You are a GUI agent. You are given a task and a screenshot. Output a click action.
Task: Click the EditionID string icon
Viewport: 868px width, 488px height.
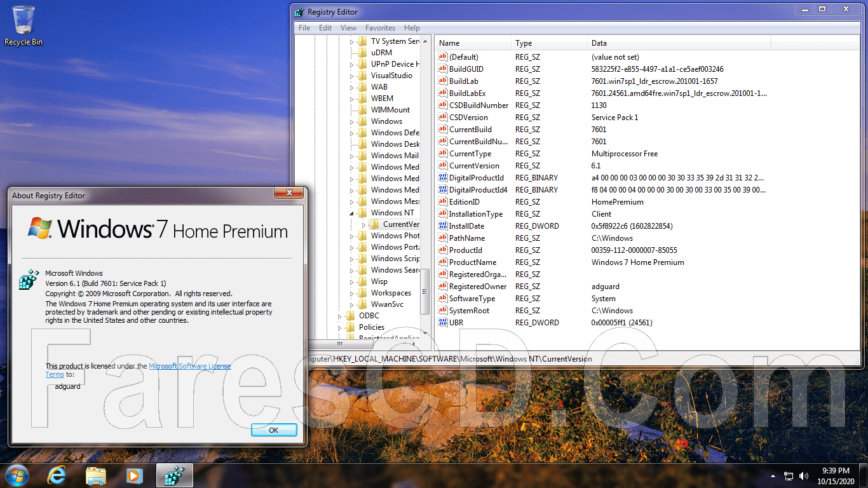pos(443,202)
